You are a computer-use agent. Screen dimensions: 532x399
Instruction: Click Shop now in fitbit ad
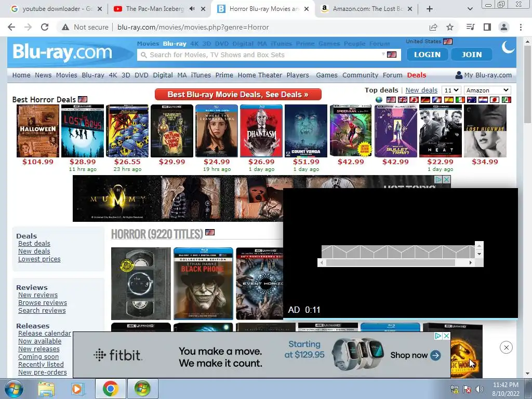click(x=415, y=355)
